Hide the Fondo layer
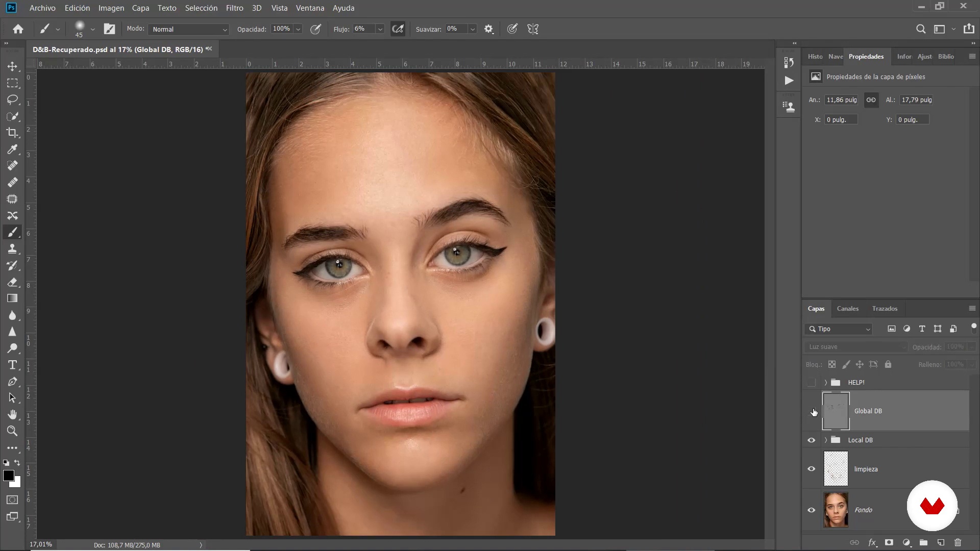This screenshot has height=551, width=980. (811, 510)
